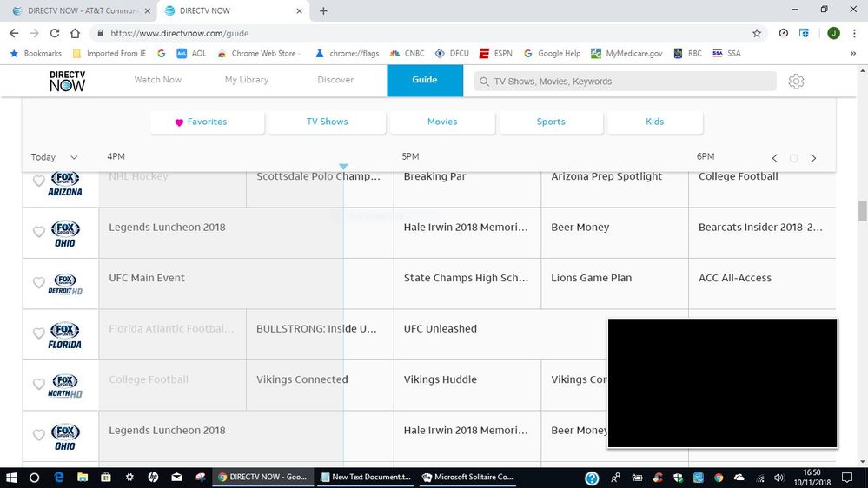Move guide timeline back with left chevron
This screenshot has width=868, height=488.
tap(774, 158)
